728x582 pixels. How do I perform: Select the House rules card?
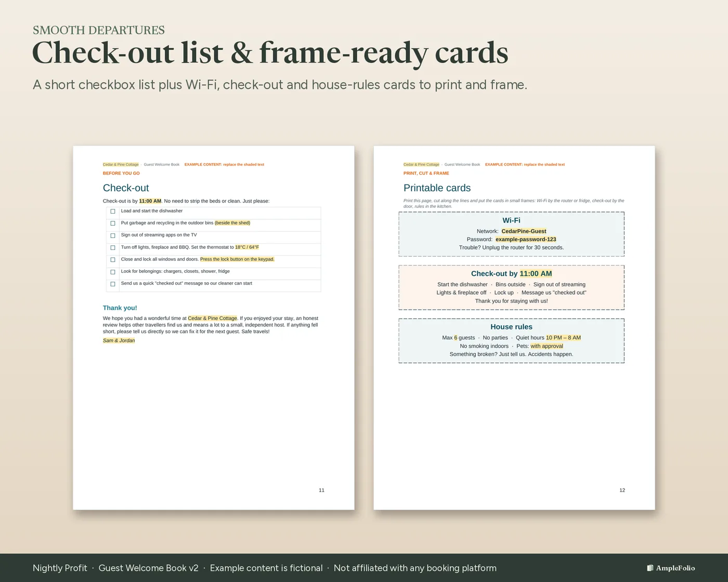click(512, 340)
